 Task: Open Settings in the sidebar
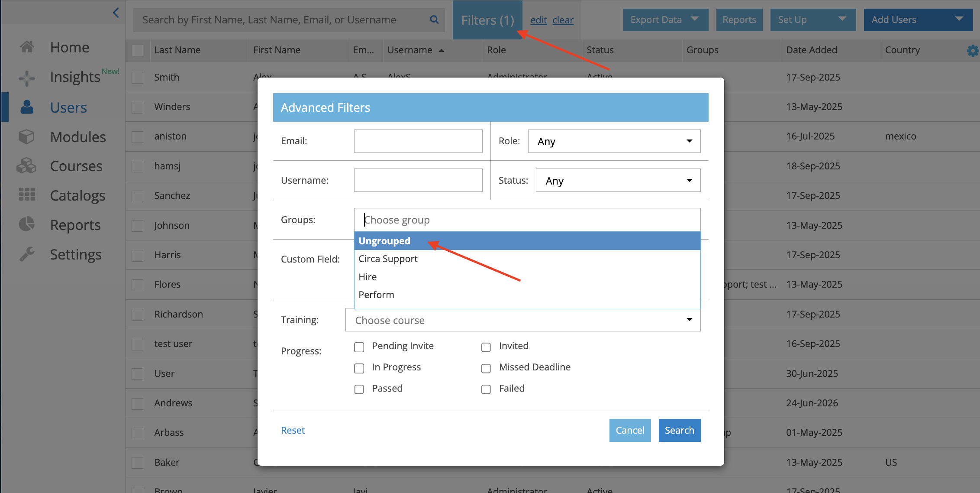pos(76,255)
